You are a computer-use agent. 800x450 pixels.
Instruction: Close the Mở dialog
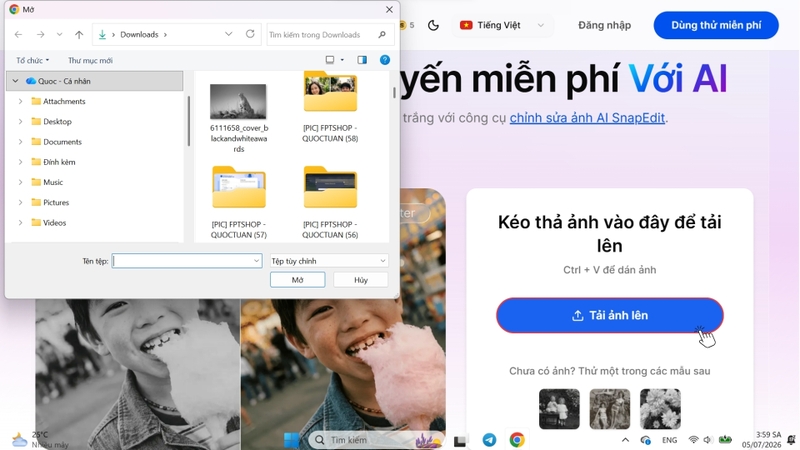[x=389, y=10]
